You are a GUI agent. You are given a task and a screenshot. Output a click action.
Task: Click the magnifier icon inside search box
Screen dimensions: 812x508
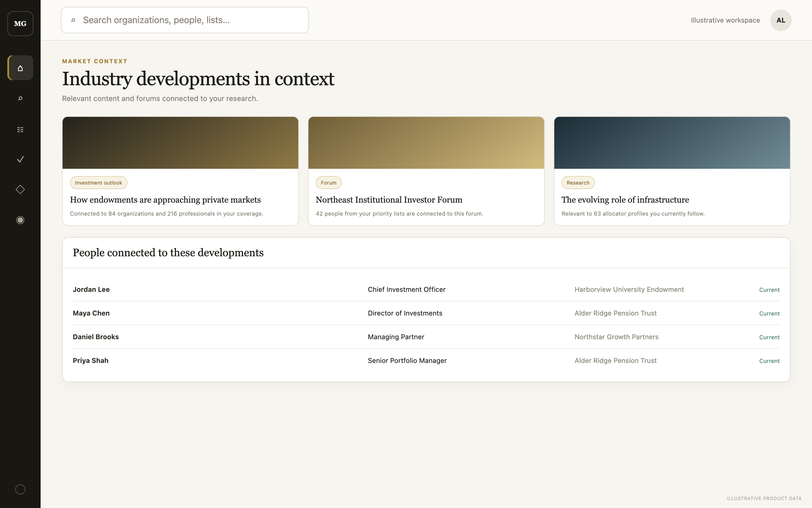pyautogui.click(x=73, y=20)
